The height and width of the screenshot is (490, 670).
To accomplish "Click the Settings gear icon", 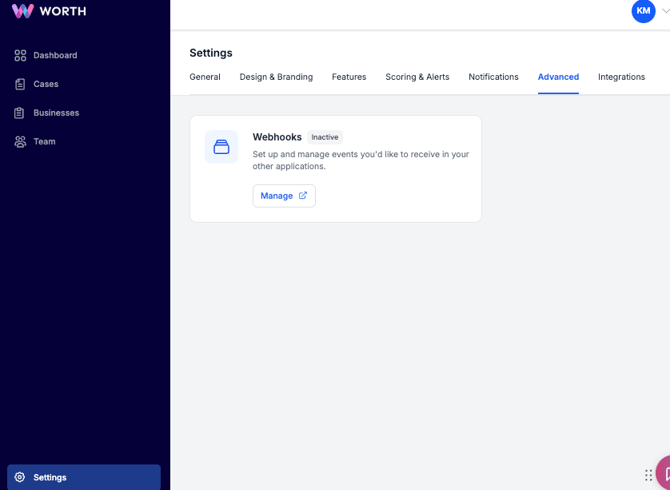I will click(20, 477).
